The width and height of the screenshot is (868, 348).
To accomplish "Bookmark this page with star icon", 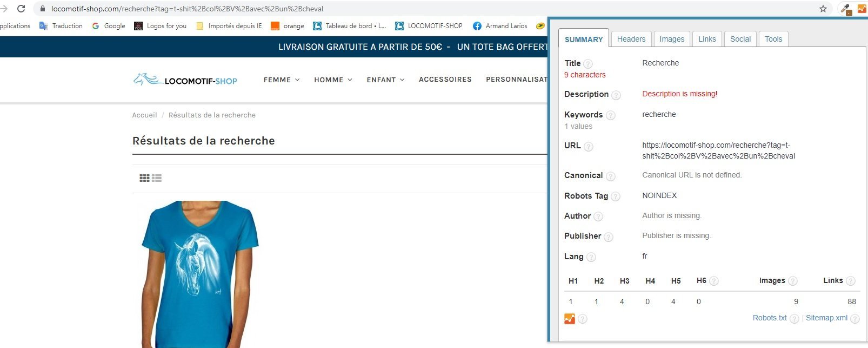I will click(x=823, y=9).
